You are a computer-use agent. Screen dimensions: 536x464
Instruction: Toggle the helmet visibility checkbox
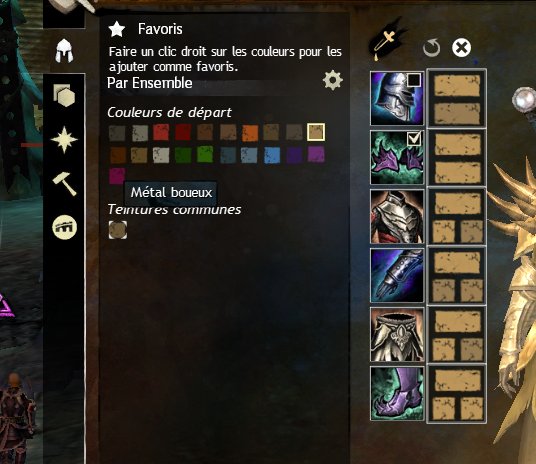point(414,80)
